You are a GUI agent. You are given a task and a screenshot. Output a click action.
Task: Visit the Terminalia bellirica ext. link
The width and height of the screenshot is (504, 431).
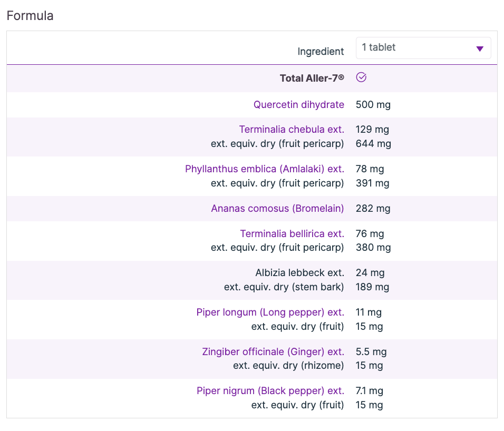(292, 234)
